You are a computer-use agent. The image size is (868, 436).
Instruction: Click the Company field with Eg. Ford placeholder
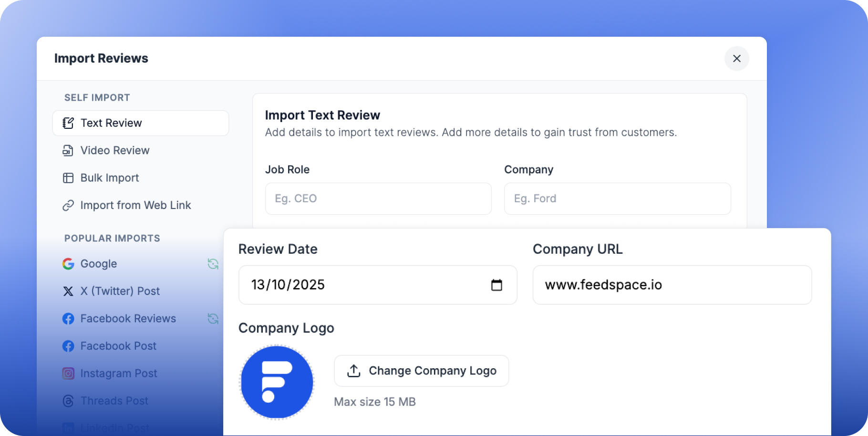pyautogui.click(x=617, y=198)
